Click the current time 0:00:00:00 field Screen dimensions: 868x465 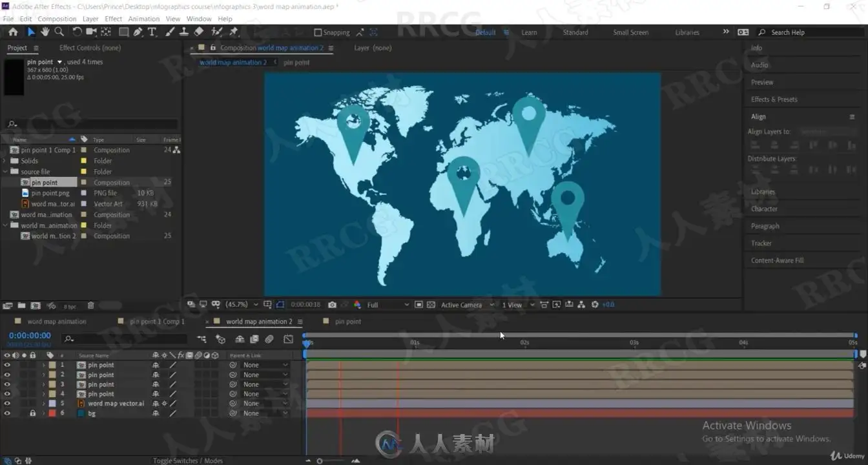point(30,336)
